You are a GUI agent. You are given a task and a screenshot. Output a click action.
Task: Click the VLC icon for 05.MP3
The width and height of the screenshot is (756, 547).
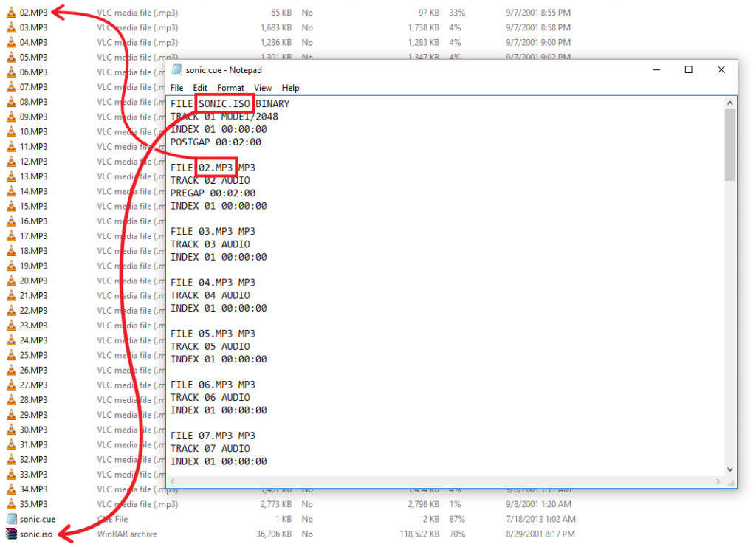tap(11, 58)
